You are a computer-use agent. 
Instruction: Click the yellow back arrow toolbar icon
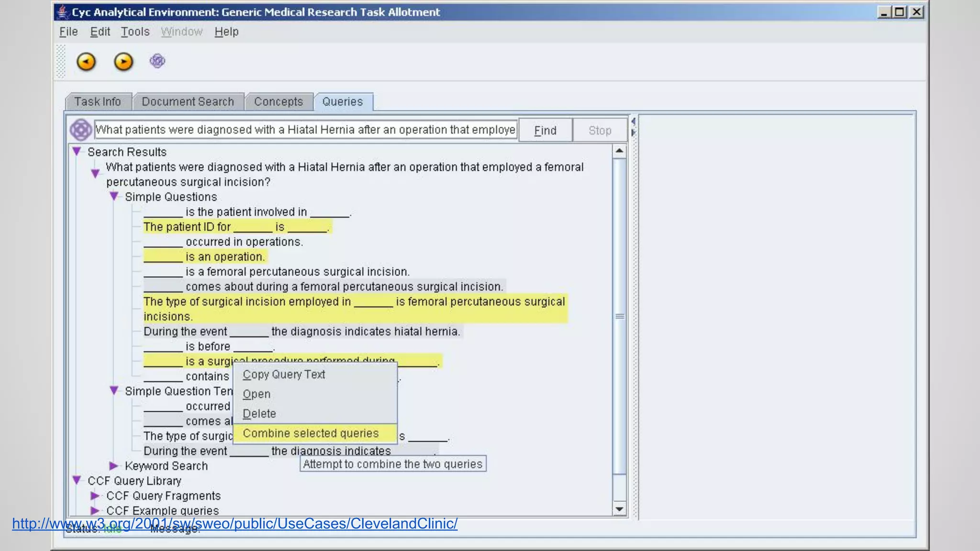tap(86, 62)
